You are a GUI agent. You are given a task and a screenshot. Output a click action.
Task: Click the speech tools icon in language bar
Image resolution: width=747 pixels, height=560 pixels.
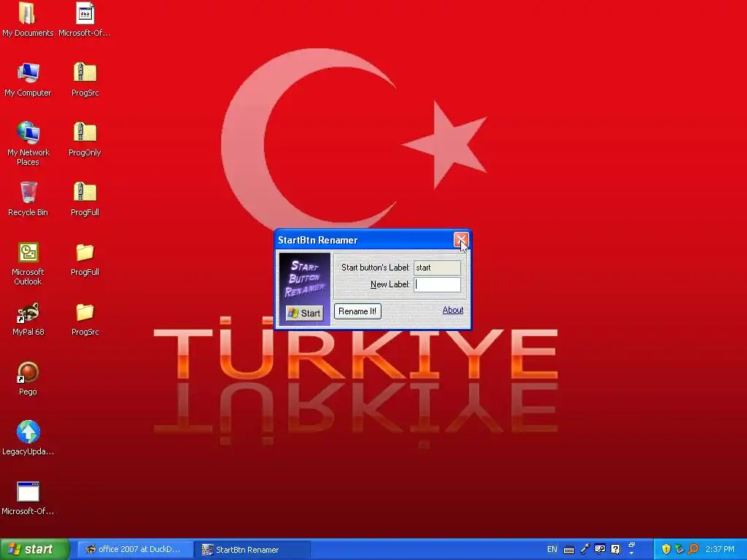tap(600, 549)
